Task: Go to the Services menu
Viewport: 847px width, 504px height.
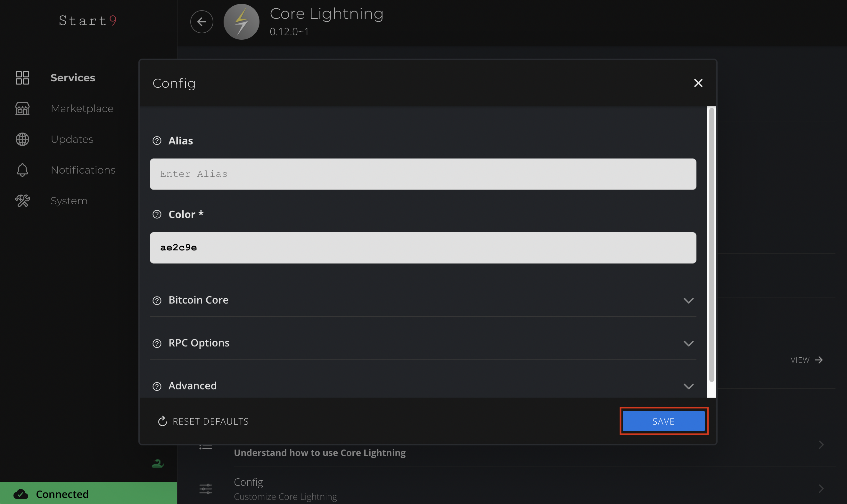Action: coord(73,78)
